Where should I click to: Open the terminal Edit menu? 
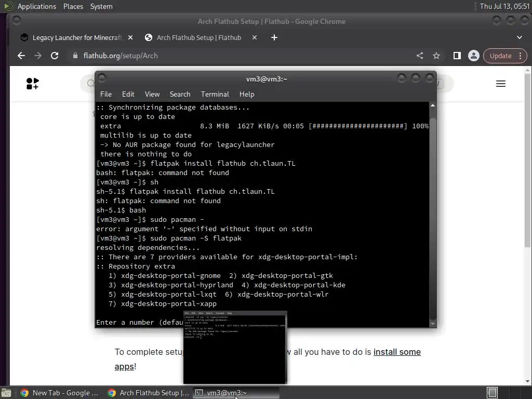pyautogui.click(x=128, y=95)
